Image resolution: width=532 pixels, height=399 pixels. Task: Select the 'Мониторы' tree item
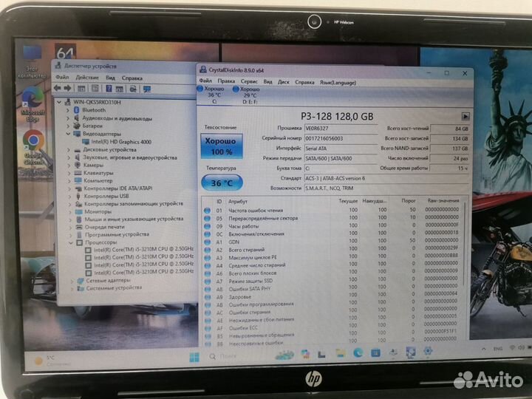[x=98, y=212]
